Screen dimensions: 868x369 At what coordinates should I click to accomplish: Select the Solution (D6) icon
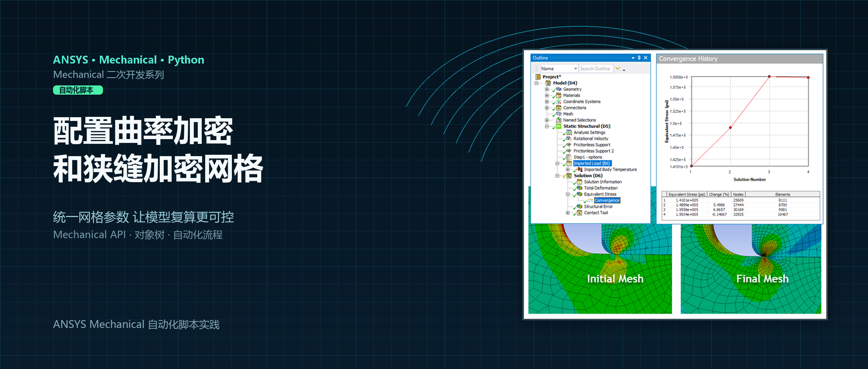(569, 176)
